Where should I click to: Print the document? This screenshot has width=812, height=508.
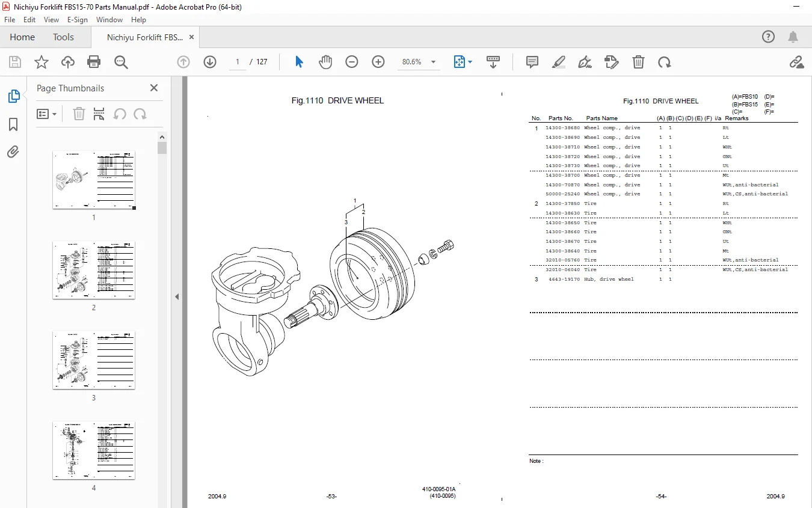[94, 62]
